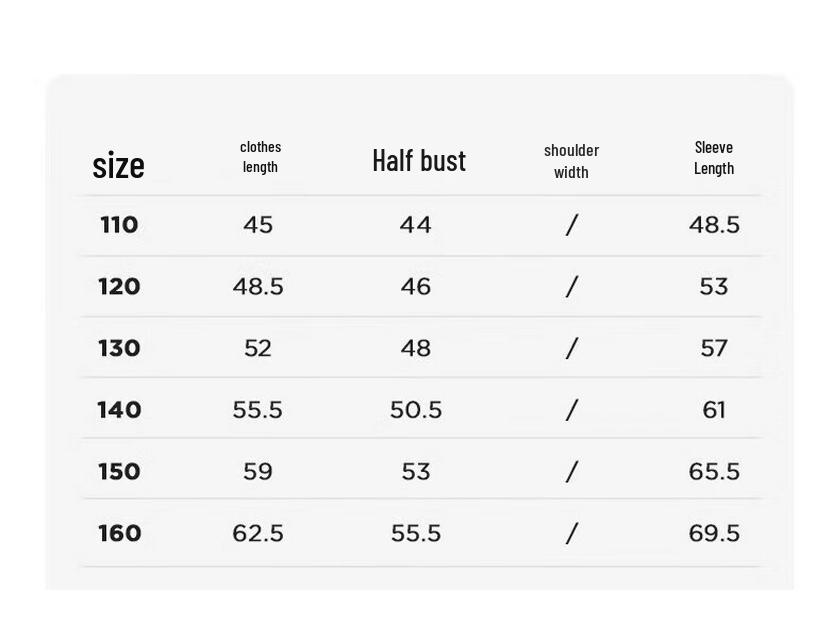Select the size 130 row label
This screenshot has height=630, width=840.
pos(119,348)
